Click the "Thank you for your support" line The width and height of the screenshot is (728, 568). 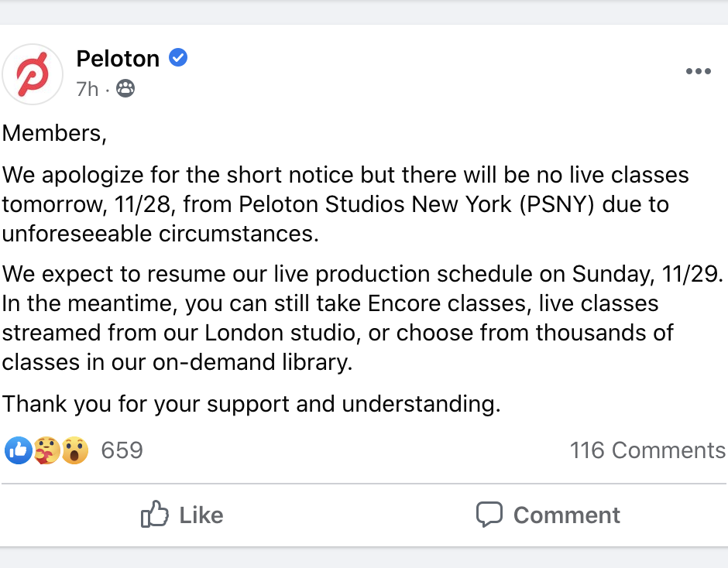(x=252, y=403)
